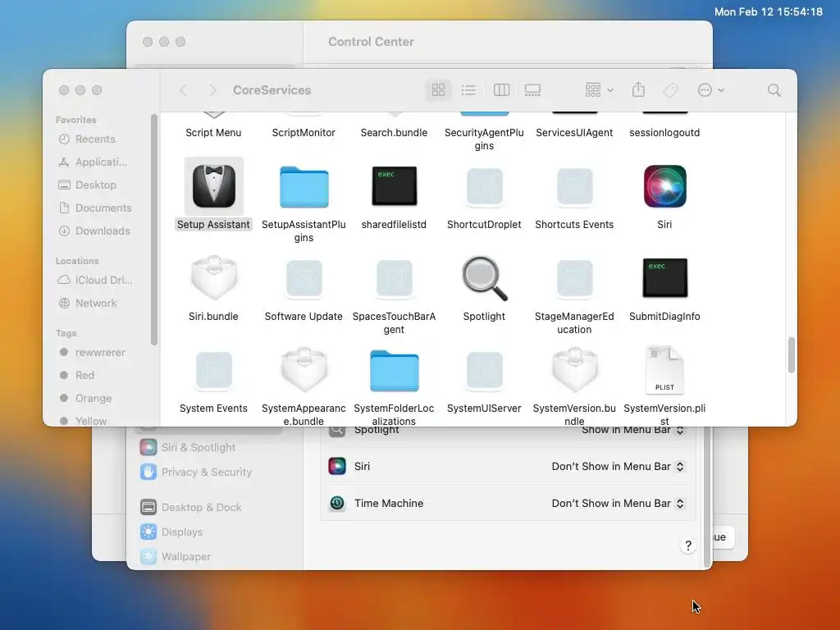Switch Finder to gallery view
This screenshot has height=630, width=840.
(x=532, y=90)
